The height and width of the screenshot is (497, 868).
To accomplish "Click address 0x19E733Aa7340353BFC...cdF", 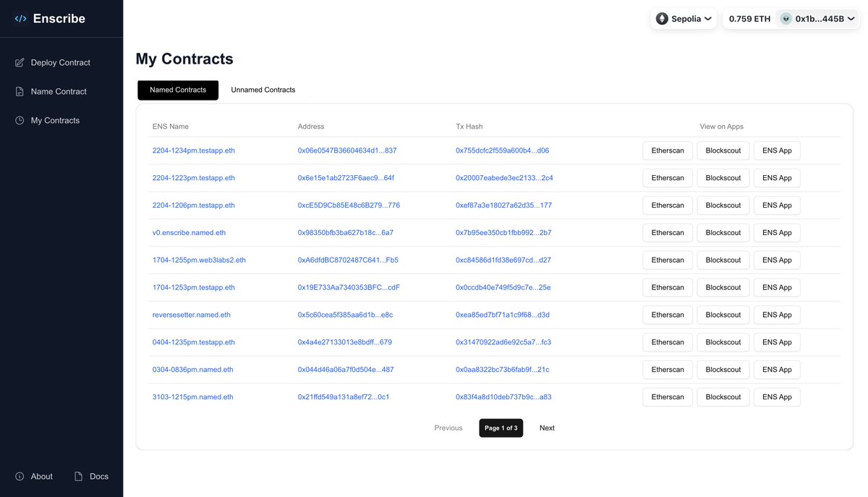I will (349, 288).
